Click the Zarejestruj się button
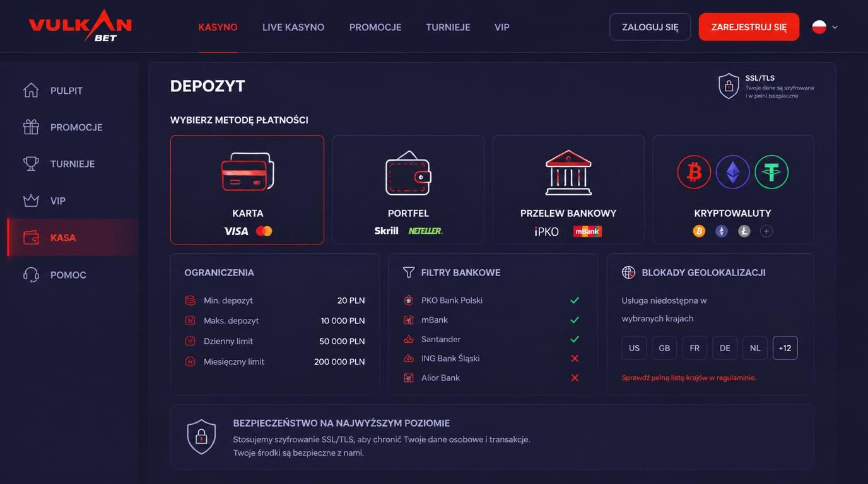868x484 pixels. click(x=749, y=27)
